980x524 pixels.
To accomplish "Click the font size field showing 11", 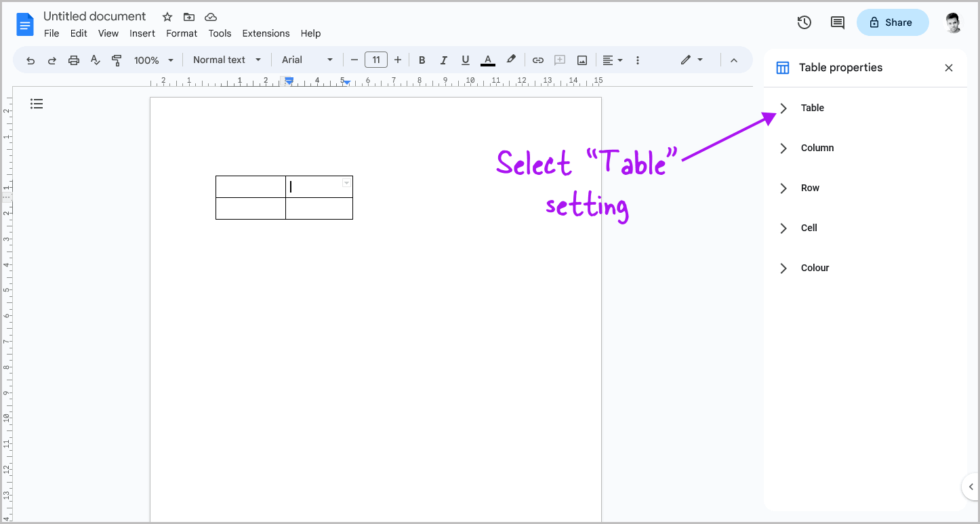I will (376, 60).
